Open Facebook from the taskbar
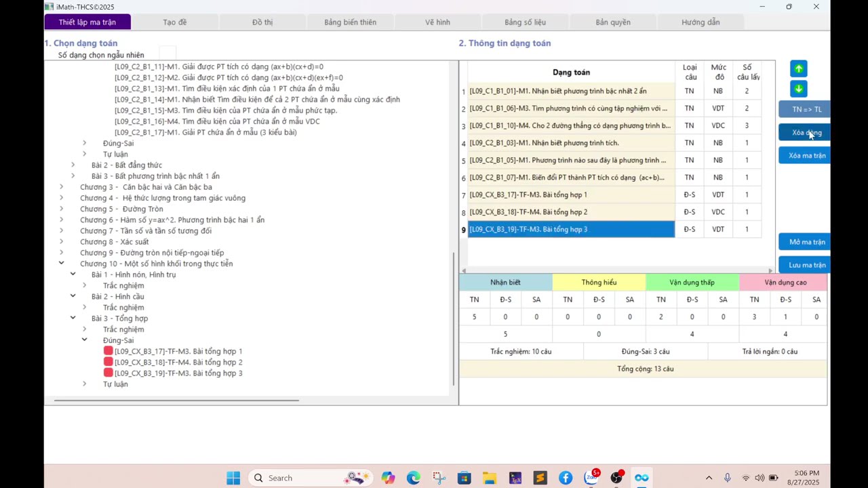This screenshot has width=868, height=488. pos(566,478)
